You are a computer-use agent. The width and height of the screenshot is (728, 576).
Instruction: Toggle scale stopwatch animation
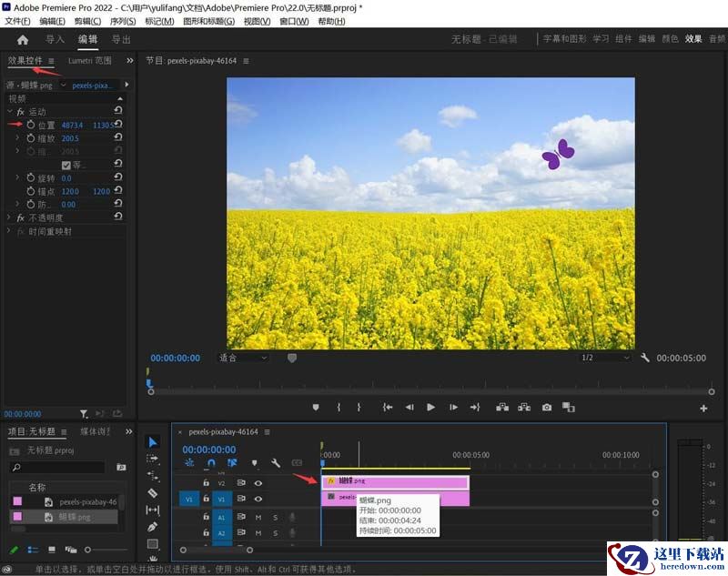31,137
